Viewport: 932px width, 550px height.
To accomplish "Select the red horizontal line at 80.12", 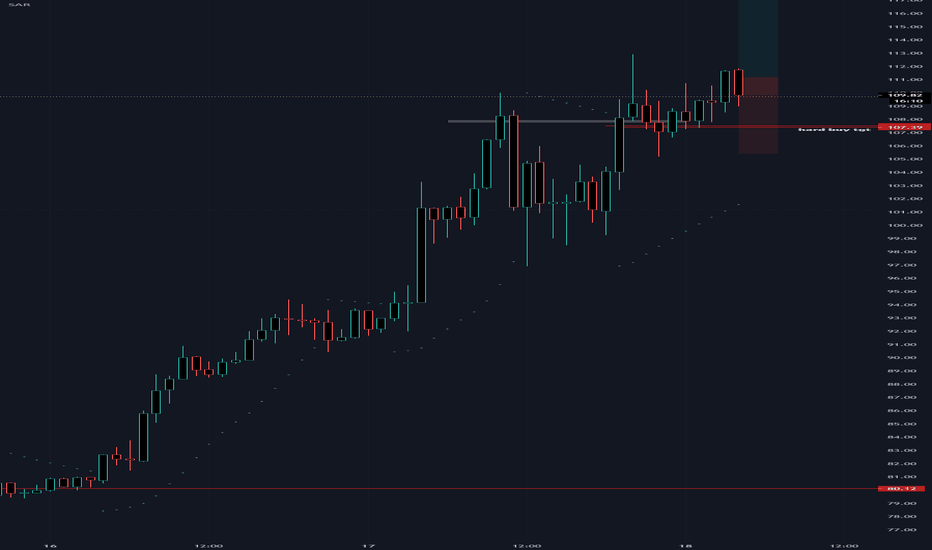I will tap(440, 489).
